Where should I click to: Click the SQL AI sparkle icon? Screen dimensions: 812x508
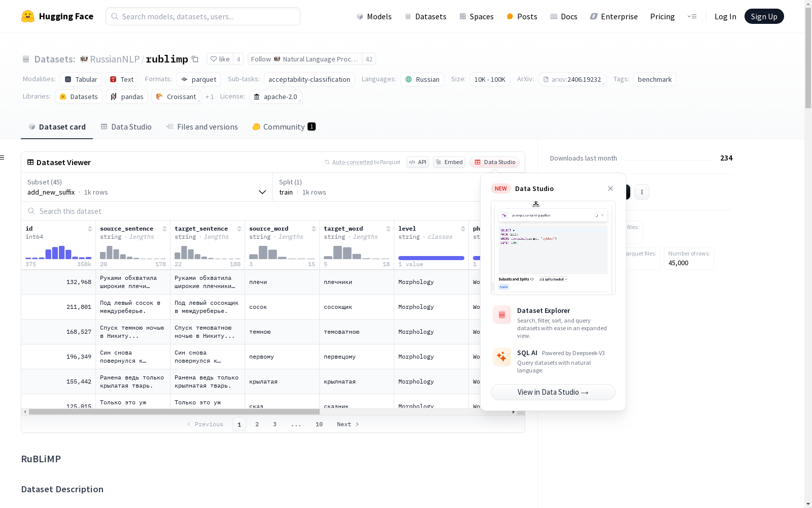502,357
